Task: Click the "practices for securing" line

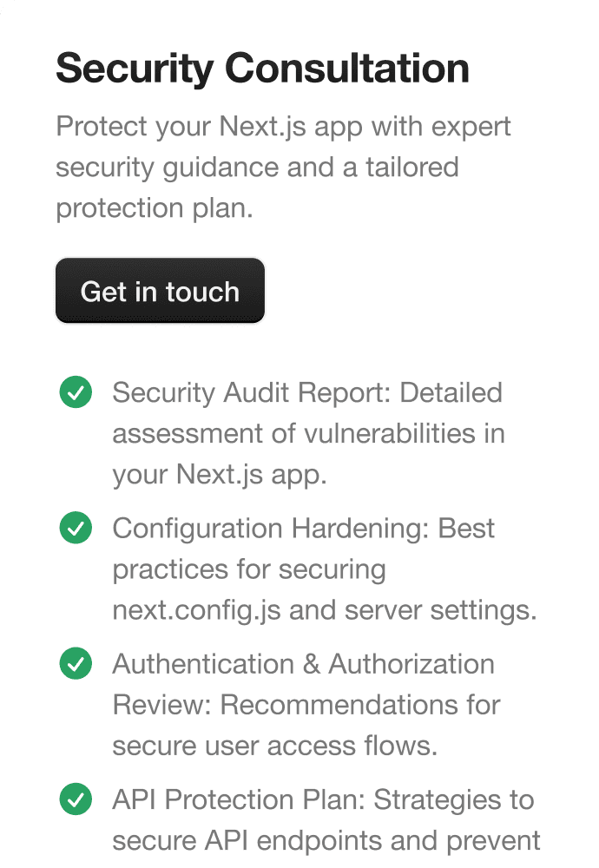Action: [x=249, y=569]
